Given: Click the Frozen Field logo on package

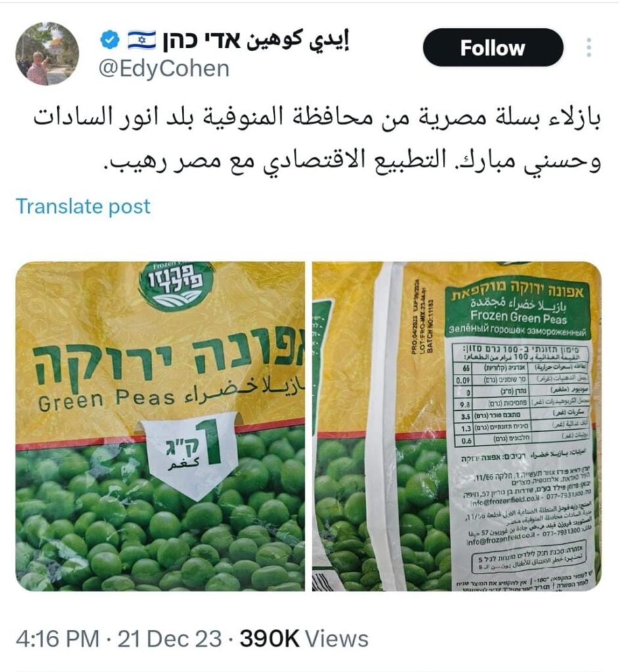Looking at the screenshot, I should tap(177, 286).
